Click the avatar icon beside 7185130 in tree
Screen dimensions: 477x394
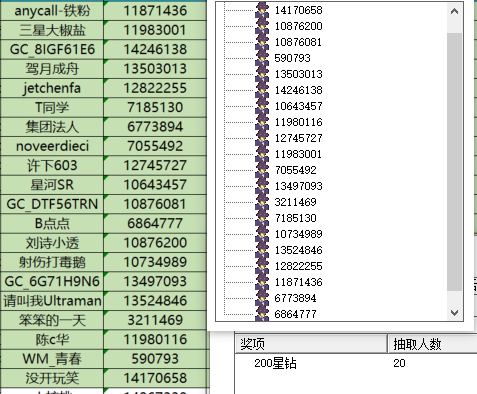[262, 218]
